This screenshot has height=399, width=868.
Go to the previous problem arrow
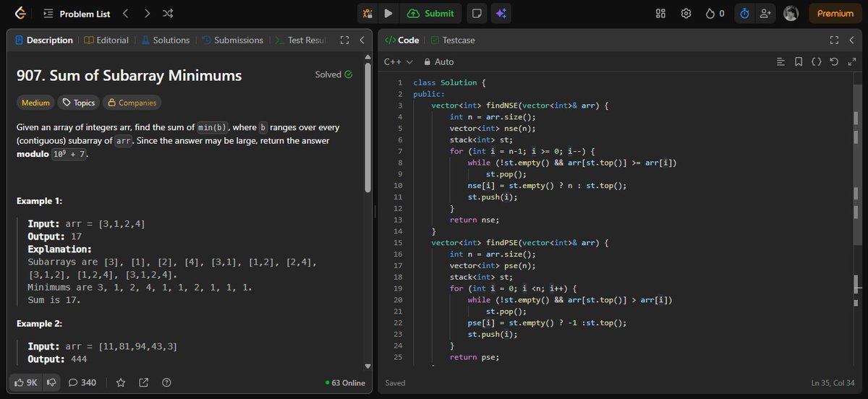coord(124,13)
